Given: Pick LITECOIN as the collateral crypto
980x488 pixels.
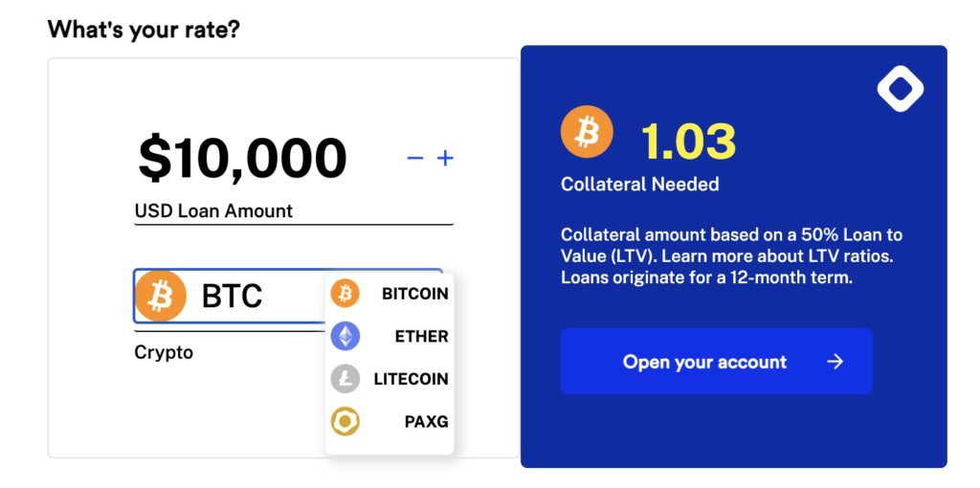Looking at the screenshot, I should click(411, 379).
